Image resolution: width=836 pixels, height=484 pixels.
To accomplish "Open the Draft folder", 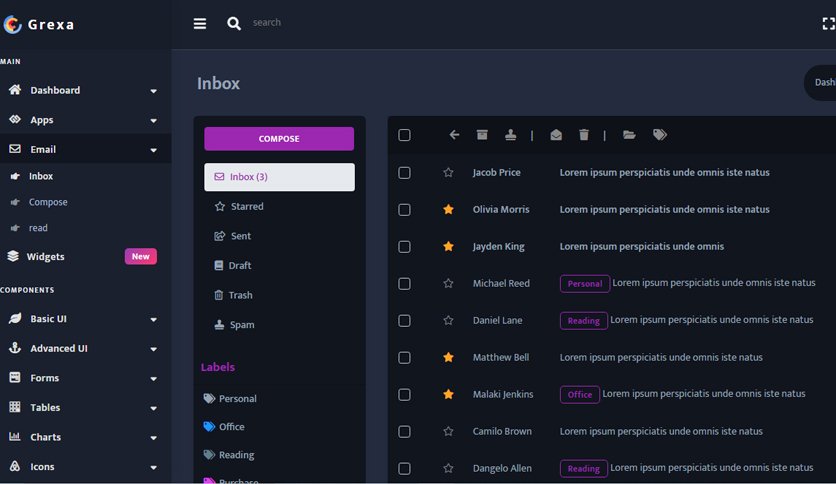I will (x=232, y=265).
